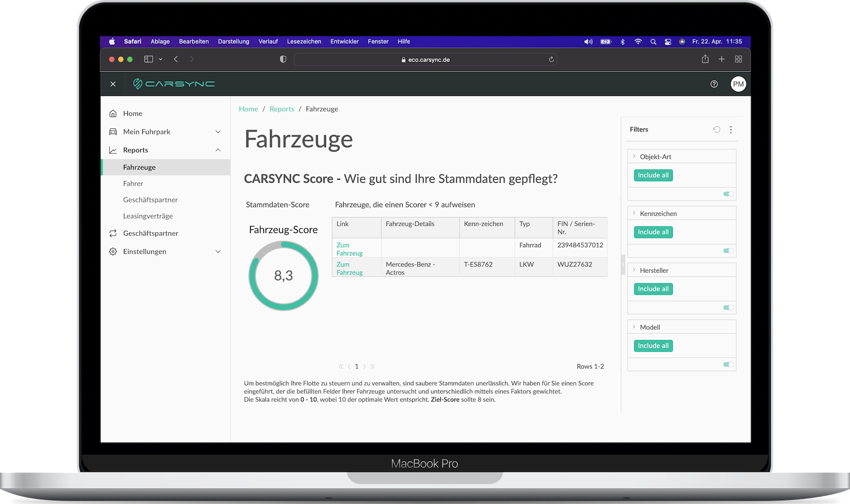This screenshot has width=850, height=504.
Task: Click the Fahrzeug-Score 8,3 gauge
Action: click(283, 276)
